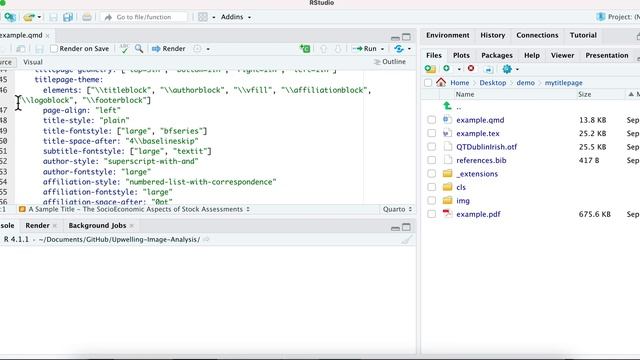
Task: Check the box for cls folder
Action: pos(431,187)
